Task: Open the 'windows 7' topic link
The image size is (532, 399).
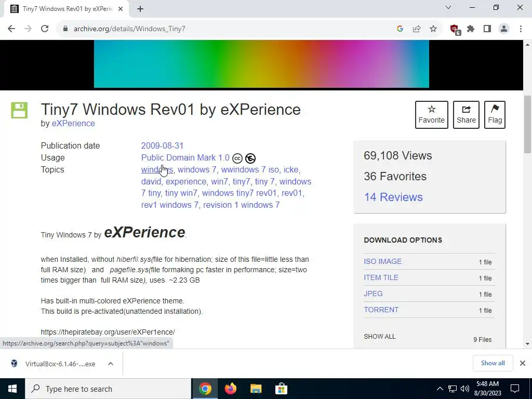Action: pyautogui.click(x=197, y=170)
